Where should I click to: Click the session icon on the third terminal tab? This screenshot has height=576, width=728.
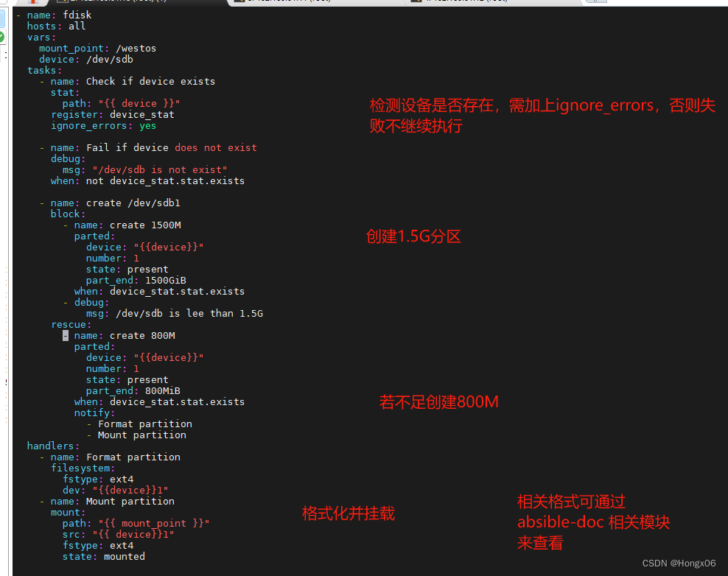point(417,2)
